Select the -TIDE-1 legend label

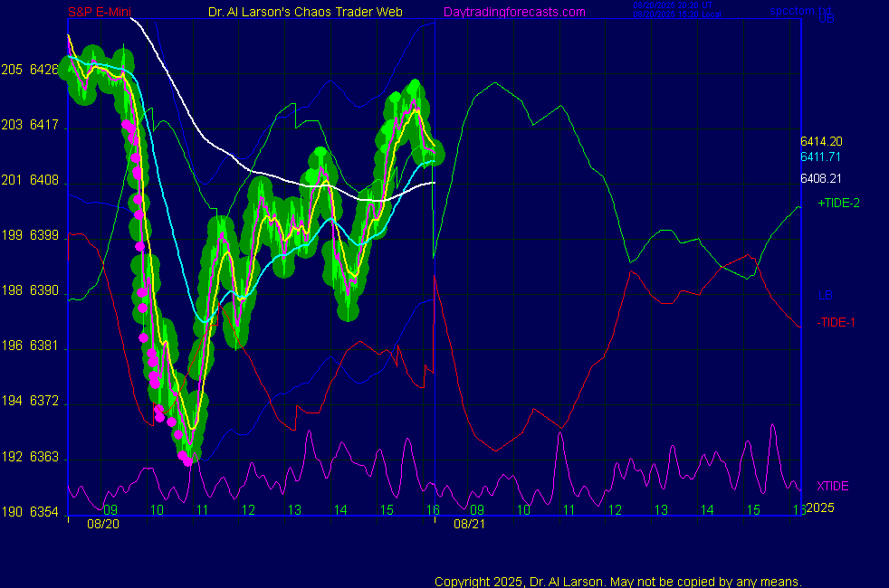[x=836, y=323]
